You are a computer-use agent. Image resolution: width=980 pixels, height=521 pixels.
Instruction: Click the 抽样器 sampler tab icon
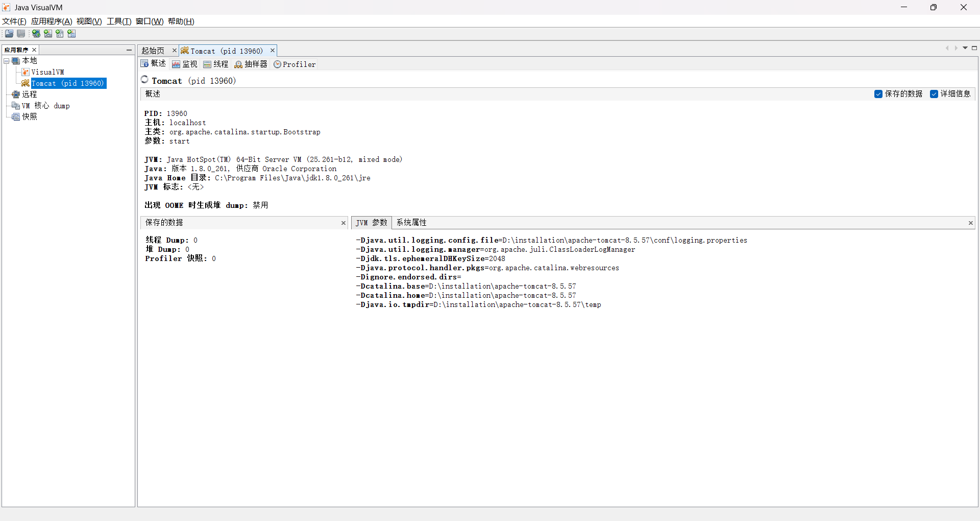pos(238,64)
